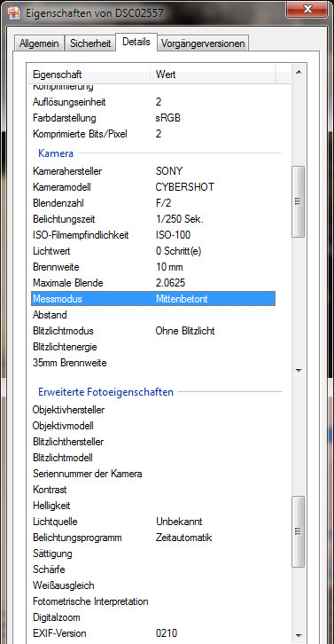Select the Digitalzoom row
The image size is (334, 644).
tap(153, 617)
